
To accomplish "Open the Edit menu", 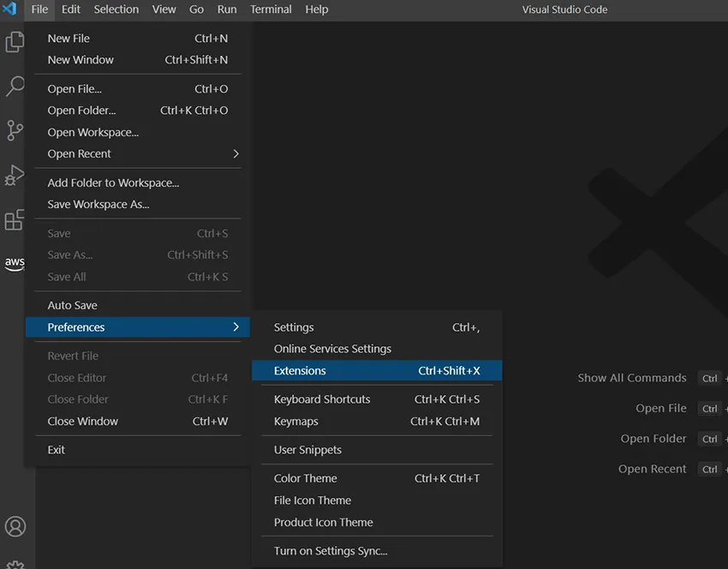I will coord(70,9).
